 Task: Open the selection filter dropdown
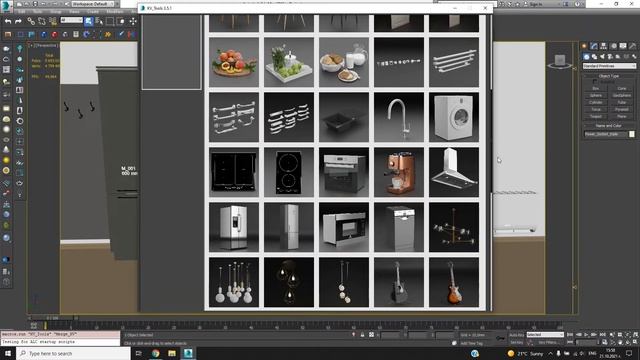click(x=71, y=20)
